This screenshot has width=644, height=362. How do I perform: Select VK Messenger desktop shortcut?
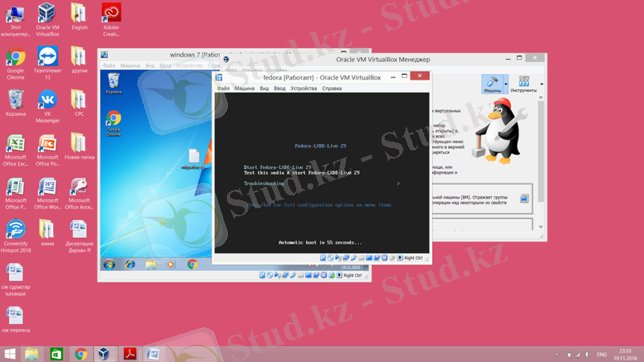tap(47, 106)
